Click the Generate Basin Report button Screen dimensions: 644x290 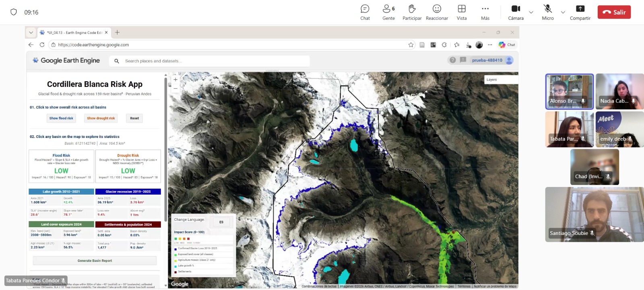coord(95,261)
